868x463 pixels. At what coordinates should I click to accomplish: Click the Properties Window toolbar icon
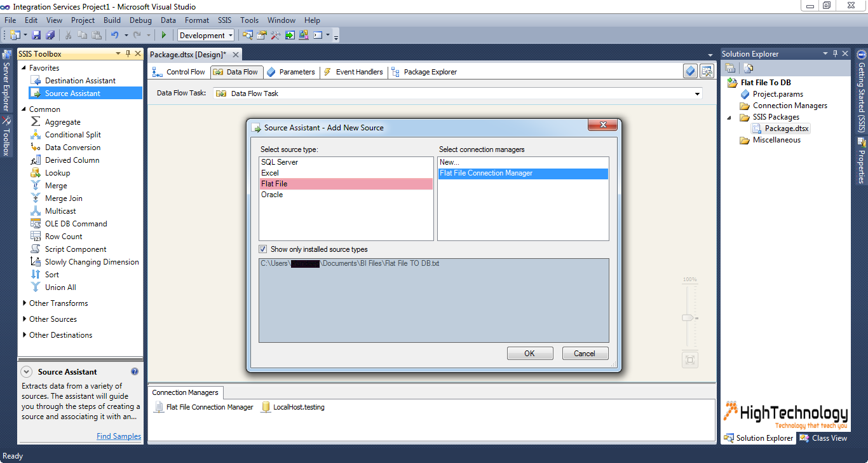coord(261,35)
